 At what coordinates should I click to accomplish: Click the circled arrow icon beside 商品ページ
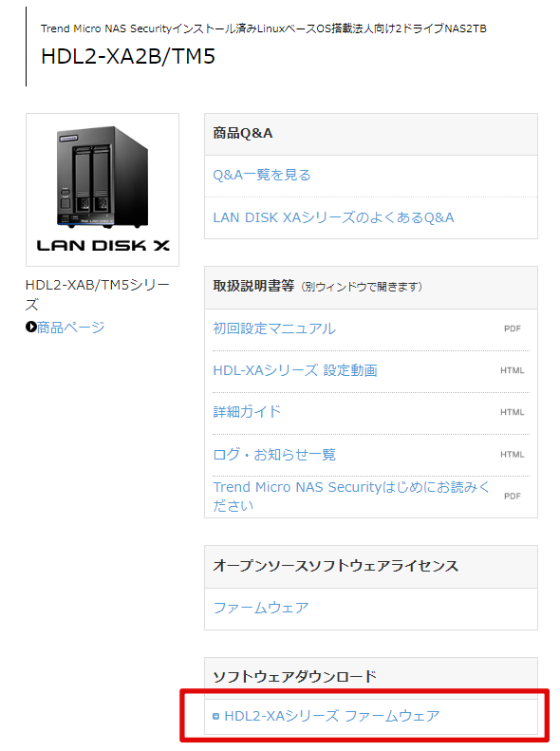click(x=31, y=328)
